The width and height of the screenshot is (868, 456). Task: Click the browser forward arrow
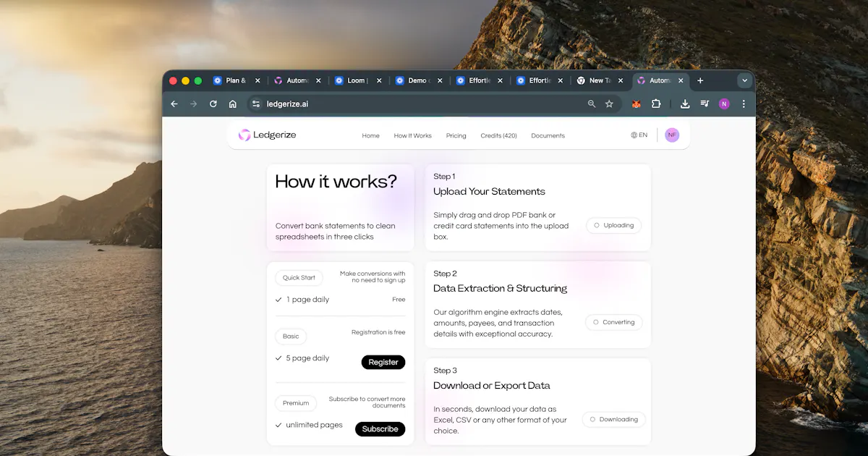(x=193, y=104)
